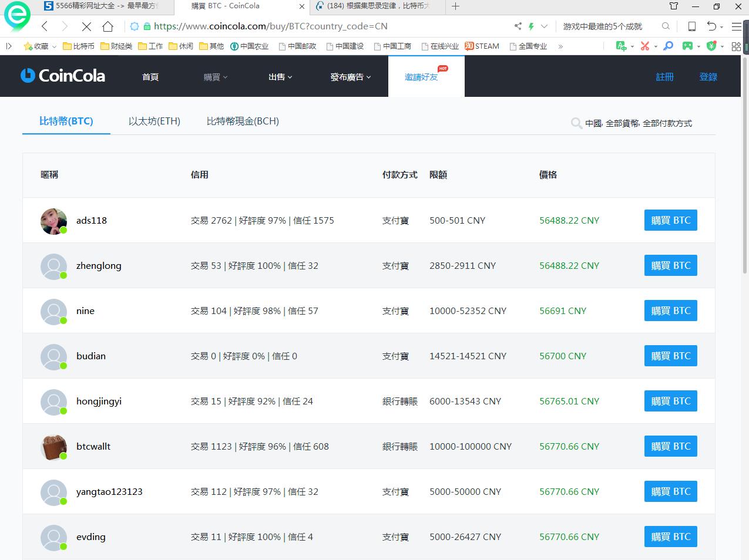
Task: Open the 註冊 register link
Action: coord(664,77)
